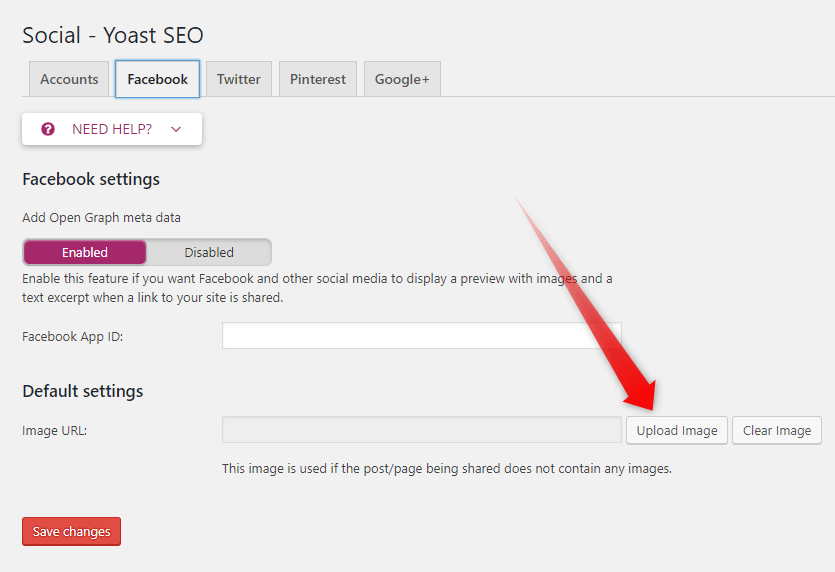
Task: Enable Open Graph meta data
Action: pyautogui.click(x=85, y=252)
